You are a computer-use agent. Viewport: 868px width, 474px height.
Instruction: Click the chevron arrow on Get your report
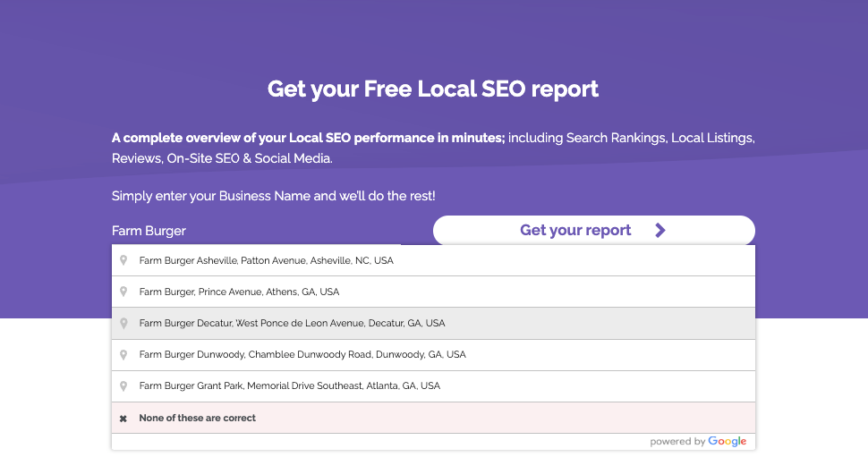[x=660, y=230]
